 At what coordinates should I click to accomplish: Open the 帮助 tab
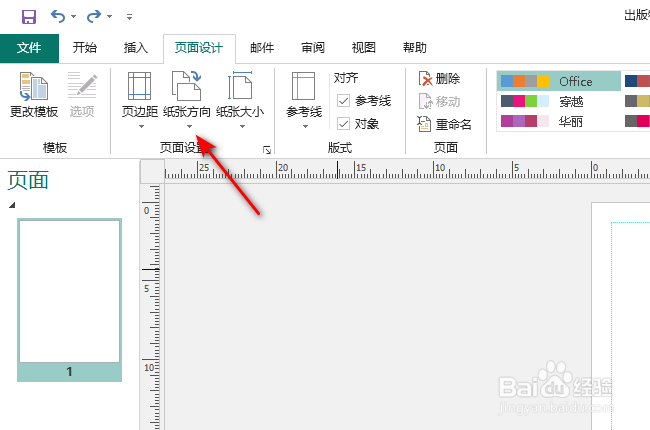point(415,48)
